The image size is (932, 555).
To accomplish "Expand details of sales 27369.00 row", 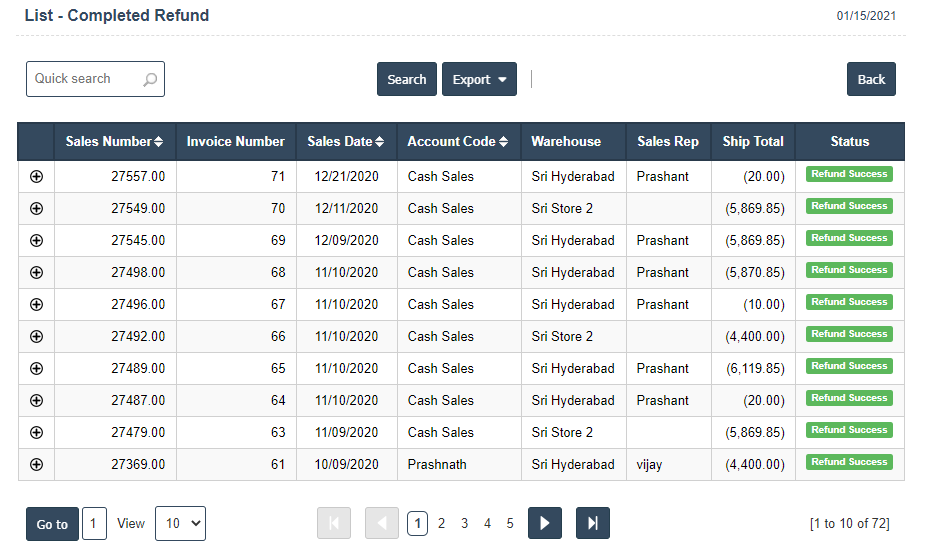I will point(36,464).
